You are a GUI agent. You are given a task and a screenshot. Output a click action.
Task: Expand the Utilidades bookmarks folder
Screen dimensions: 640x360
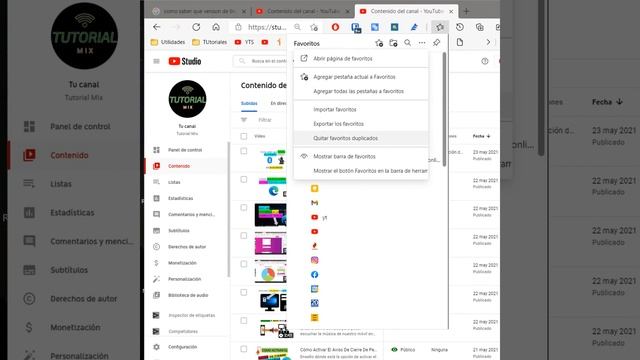pyautogui.click(x=168, y=42)
